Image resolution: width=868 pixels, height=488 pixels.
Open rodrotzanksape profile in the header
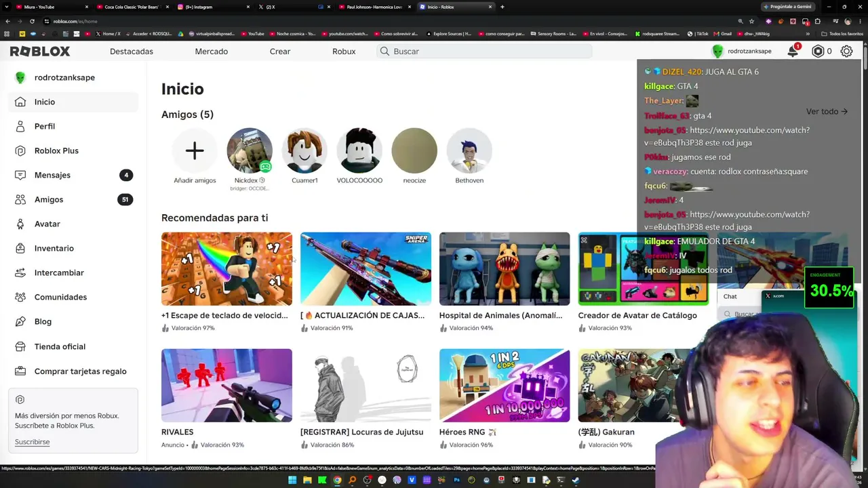coord(742,52)
